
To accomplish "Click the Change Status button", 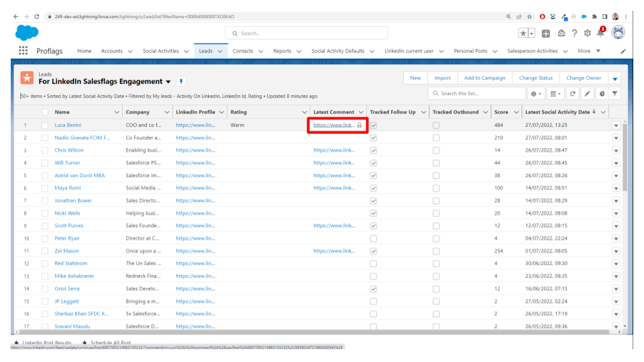I will coord(535,78).
